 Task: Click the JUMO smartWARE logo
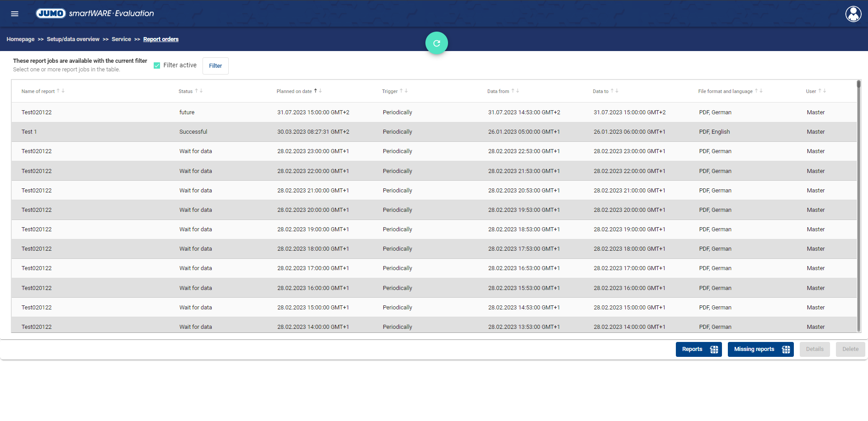coord(95,14)
